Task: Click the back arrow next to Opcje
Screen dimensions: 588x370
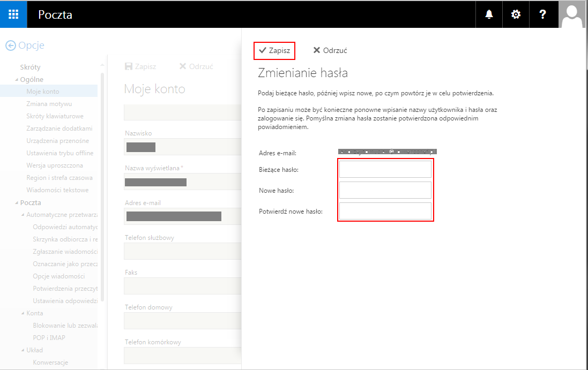Action: click(11, 46)
